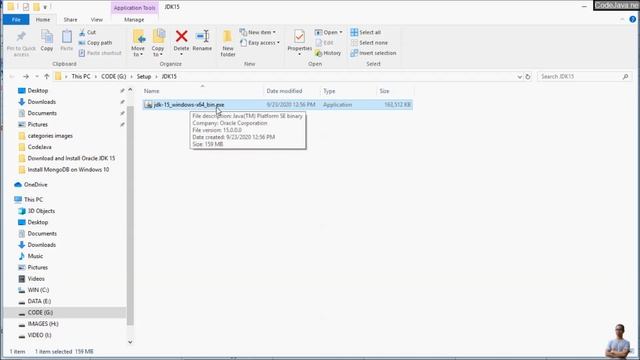Viewport: 640px width, 360px height.
Task: Open pinned Downloads in Quick access
Action: 41,102
